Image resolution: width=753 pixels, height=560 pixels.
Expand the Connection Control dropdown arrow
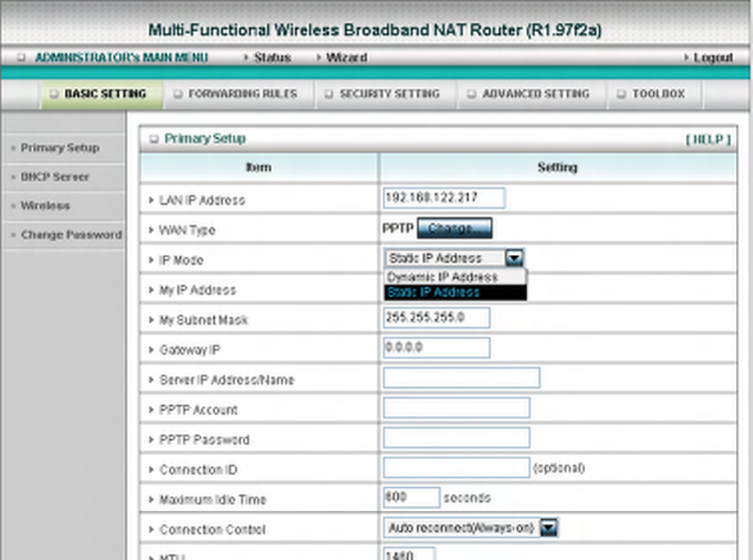[548, 528]
